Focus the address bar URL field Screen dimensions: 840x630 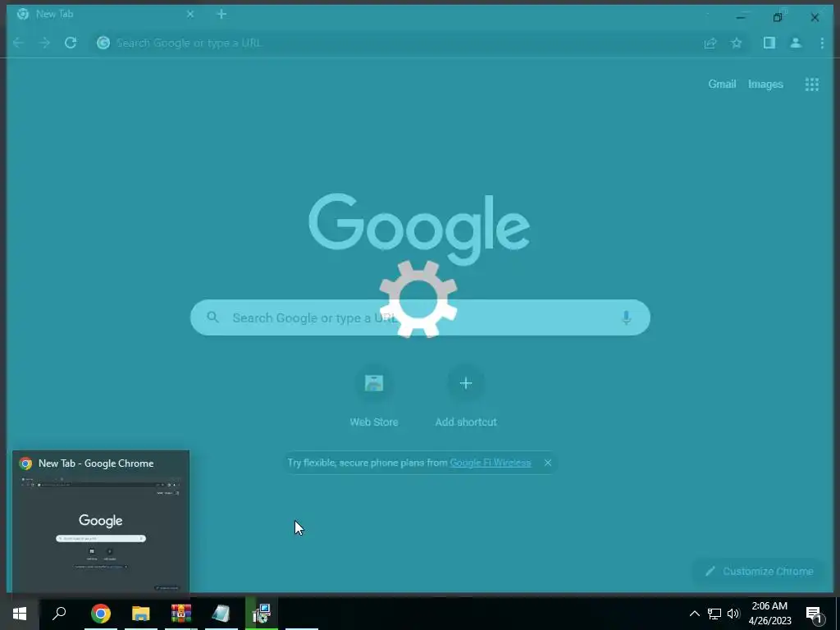(x=396, y=43)
